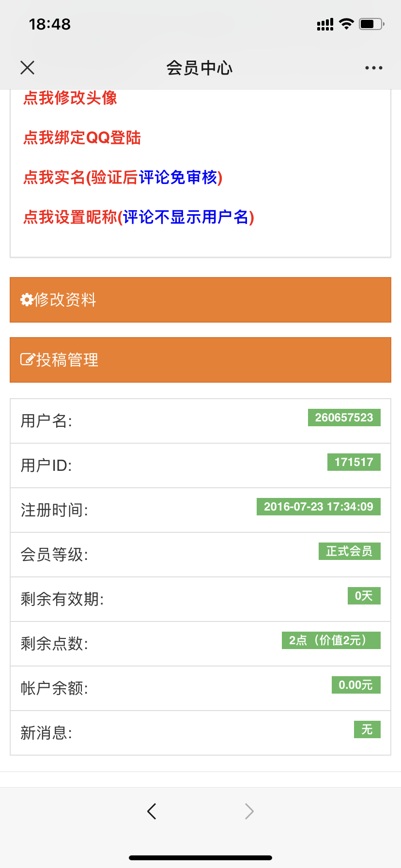Click the gear icon beside 修改资料

tap(27, 299)
